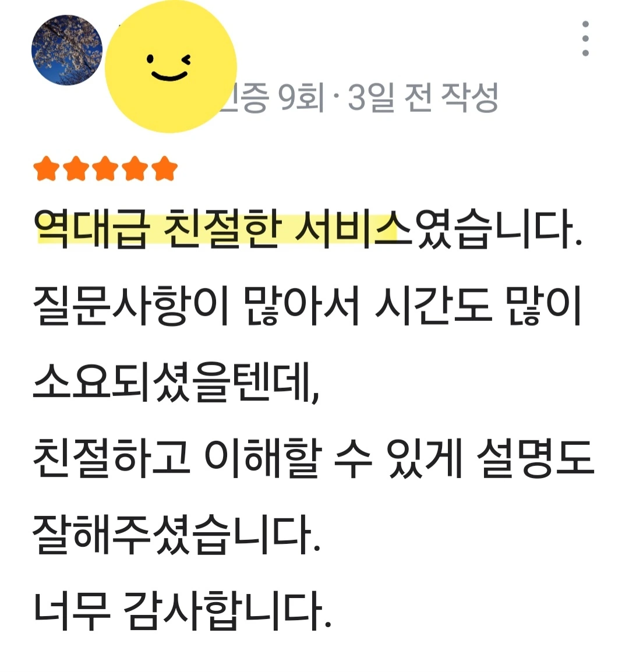The image size is (629, 672).
Task: Click the round dot eye of the smiley
Action: tap(150, 59)
